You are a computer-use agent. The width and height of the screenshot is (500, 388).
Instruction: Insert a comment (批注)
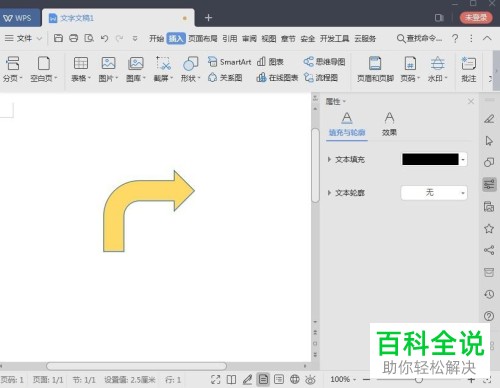click(469, 69)
